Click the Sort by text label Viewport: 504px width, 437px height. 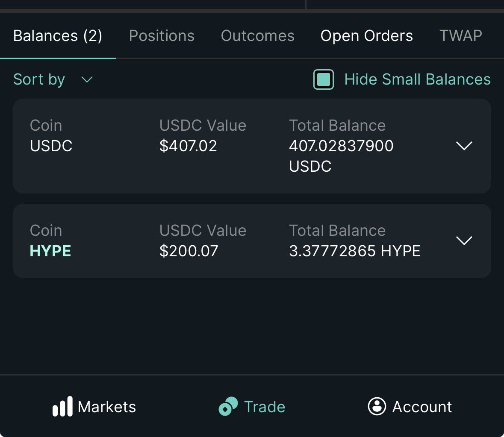[x=39, y=79]
